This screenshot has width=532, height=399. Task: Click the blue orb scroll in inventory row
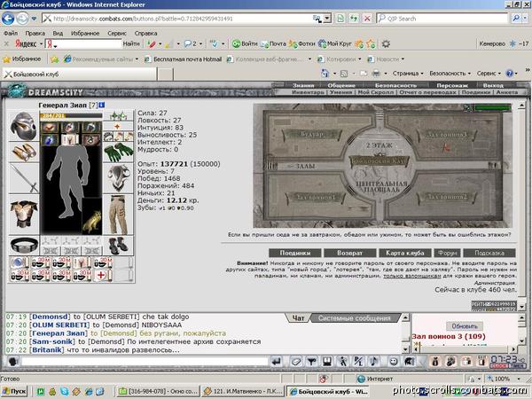(x=19, y=262)
